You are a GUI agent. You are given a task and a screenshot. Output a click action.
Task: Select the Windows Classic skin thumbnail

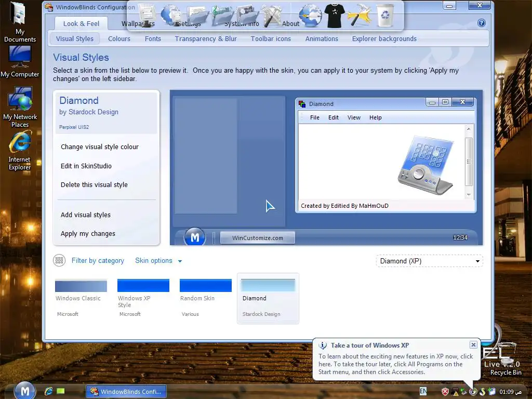(81, 298)
